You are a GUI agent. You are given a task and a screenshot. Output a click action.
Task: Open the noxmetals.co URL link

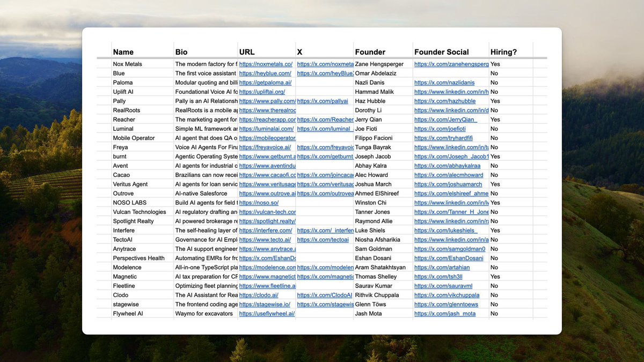tap(266, 64)
